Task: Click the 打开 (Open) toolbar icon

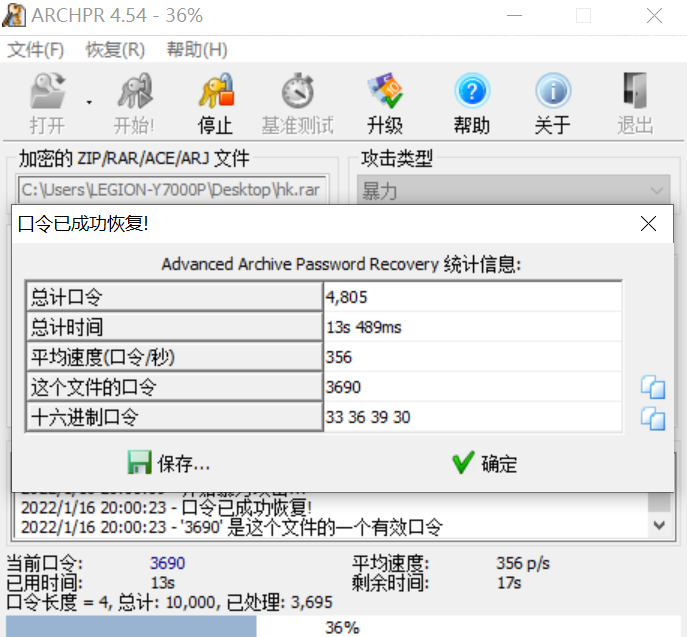Action: pyautogui.click(x=47, y=91)
